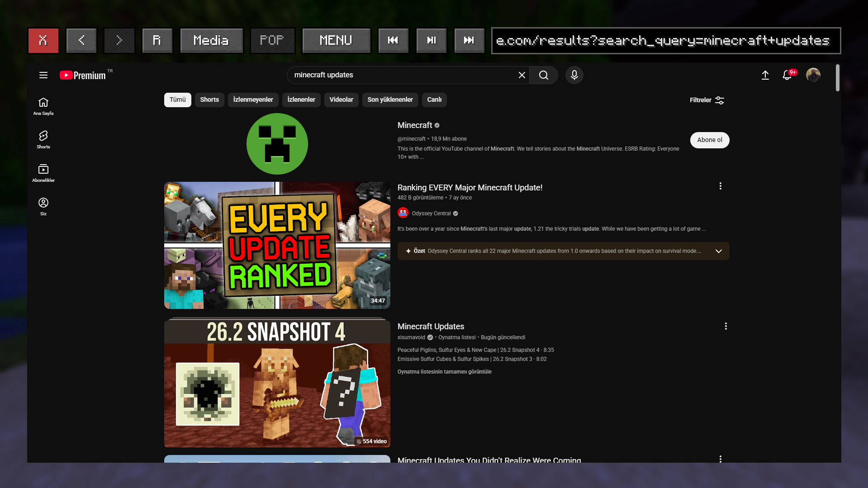Screen dimensions: 868x488
Task: Skip to previous track
Action: [393, 41]
